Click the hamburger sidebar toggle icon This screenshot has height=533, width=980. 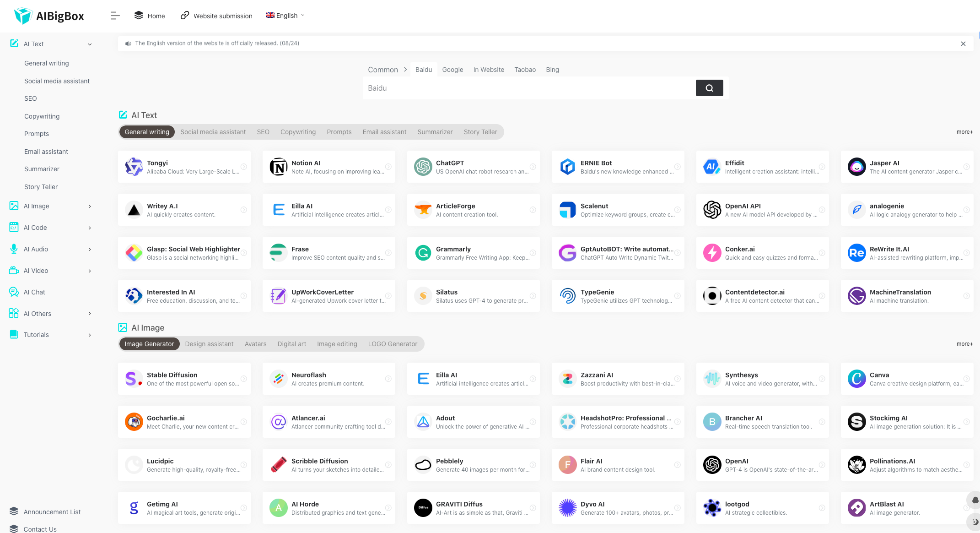115,16
